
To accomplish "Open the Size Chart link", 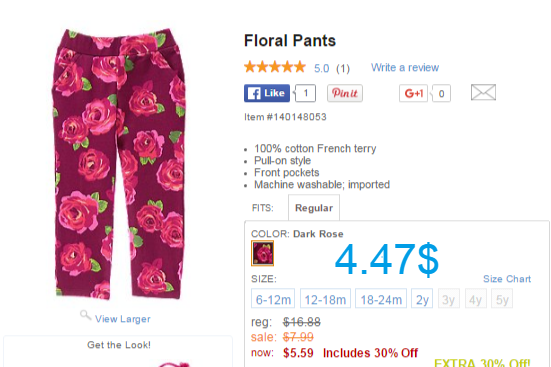I will (x=507, y=279).
